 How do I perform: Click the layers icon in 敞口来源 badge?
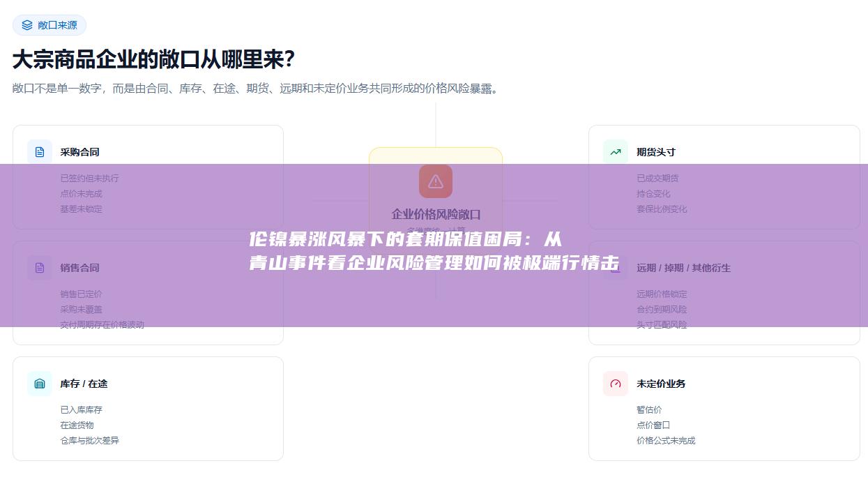tap(27, 25)
